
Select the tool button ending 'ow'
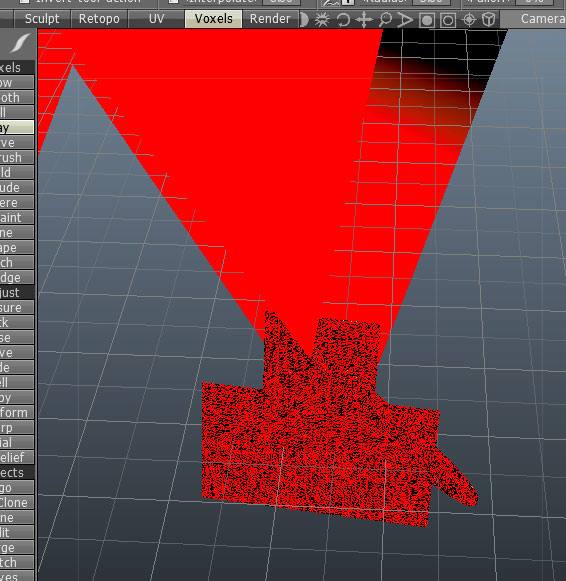coord(17,83)
